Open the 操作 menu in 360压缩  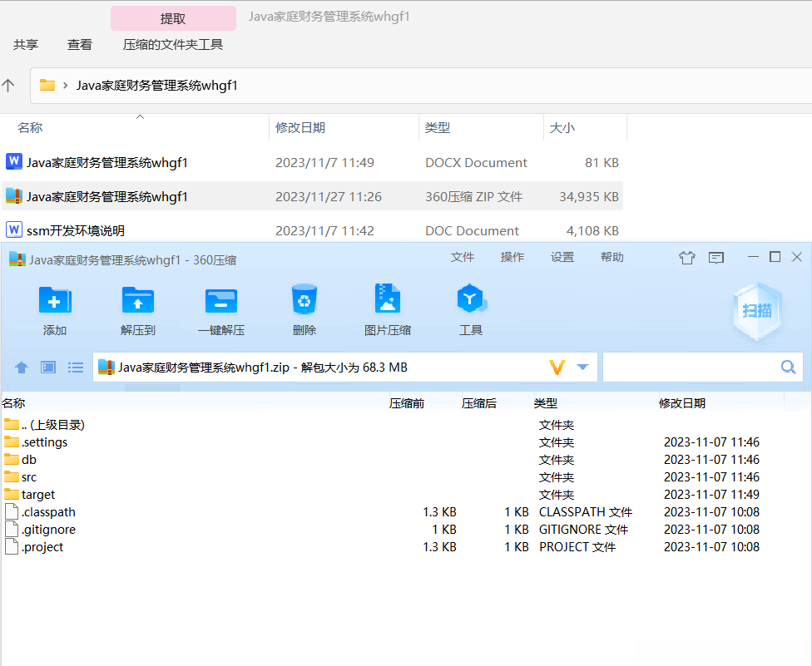(512, 257)
